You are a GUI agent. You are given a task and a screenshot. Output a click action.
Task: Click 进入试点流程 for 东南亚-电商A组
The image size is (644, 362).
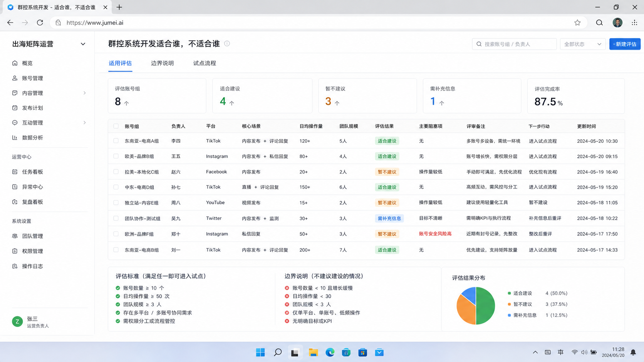point(543,141)
